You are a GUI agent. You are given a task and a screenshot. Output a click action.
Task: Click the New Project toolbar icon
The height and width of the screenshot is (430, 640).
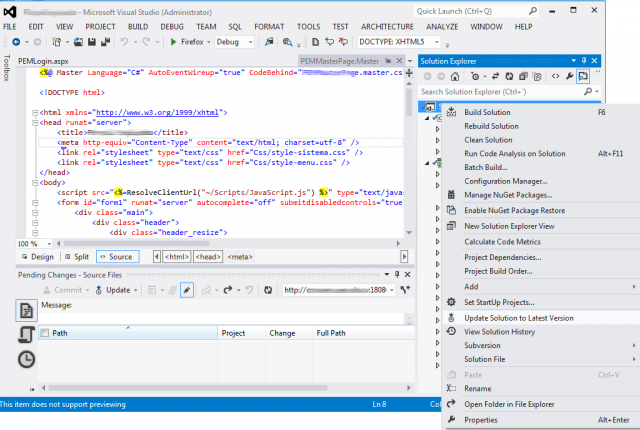[x=56, y=42]
